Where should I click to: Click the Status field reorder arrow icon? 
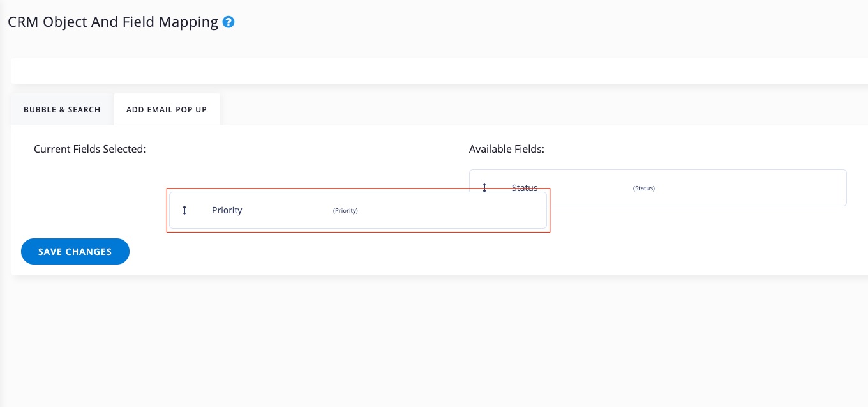pyautogui.click(x=484, y=188)
